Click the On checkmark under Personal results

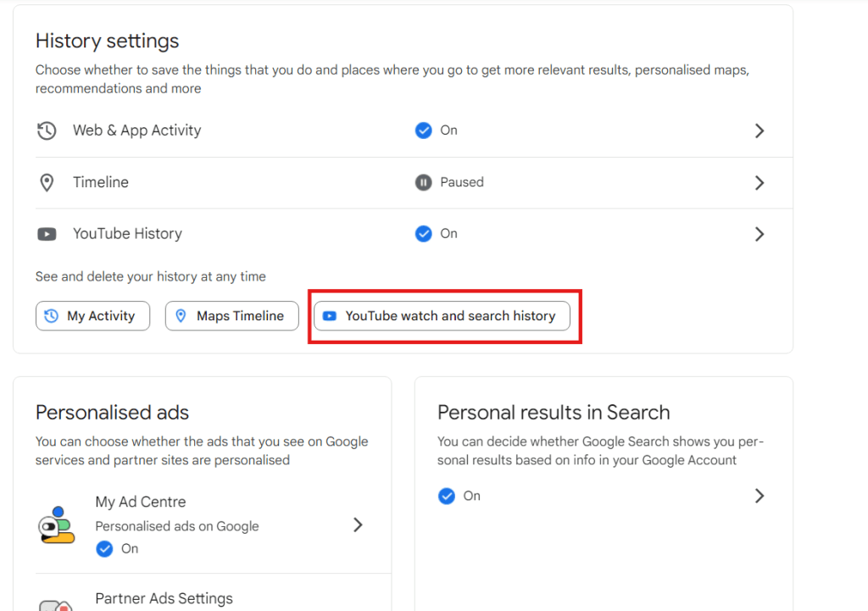pyautogui.click(x=447, y=496)
